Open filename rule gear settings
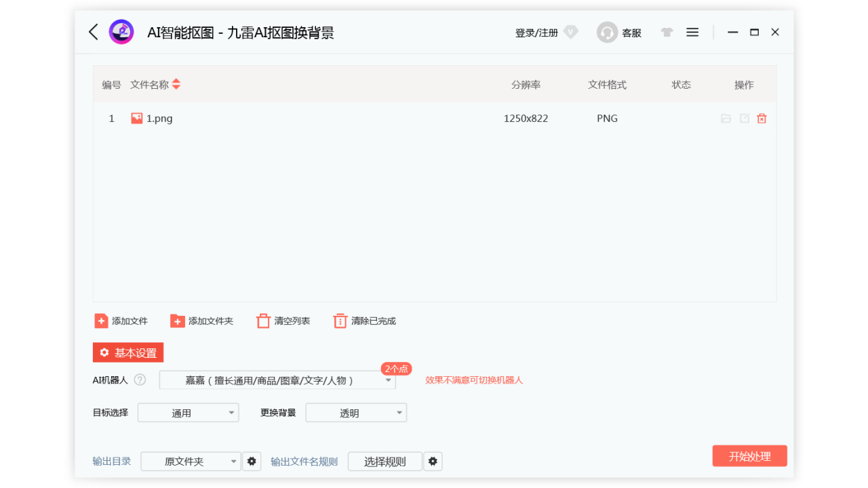This screenshot has height=488, width=868. point(433,462)
